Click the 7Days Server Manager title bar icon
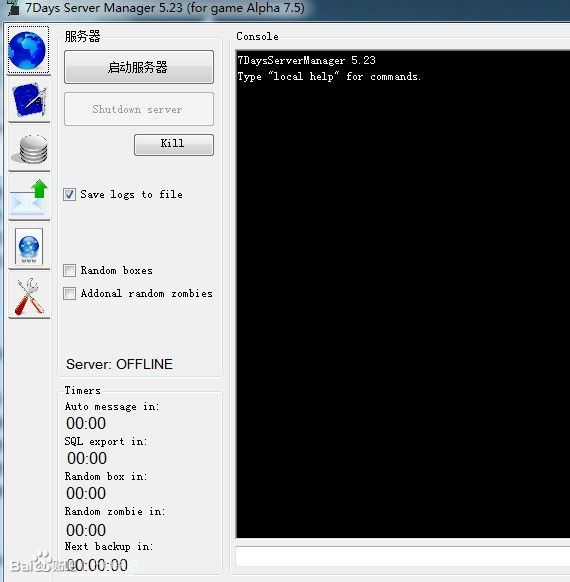The image size is (570, 582). click(x=13, y=8)
